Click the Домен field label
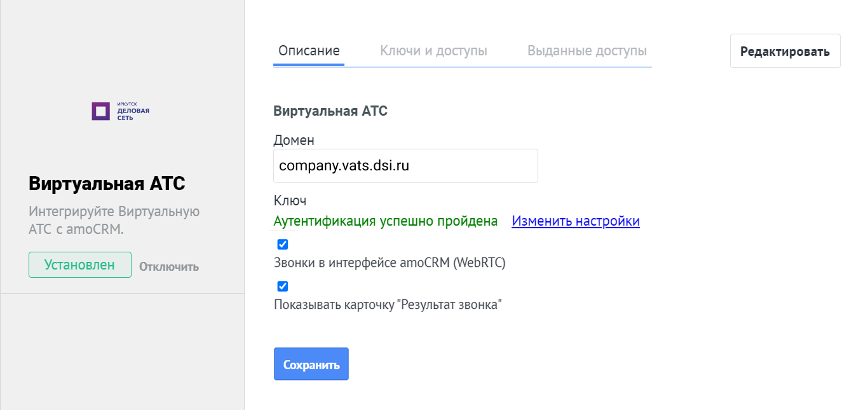This screenshot has height=410, width=868. (x=294, y=140)
